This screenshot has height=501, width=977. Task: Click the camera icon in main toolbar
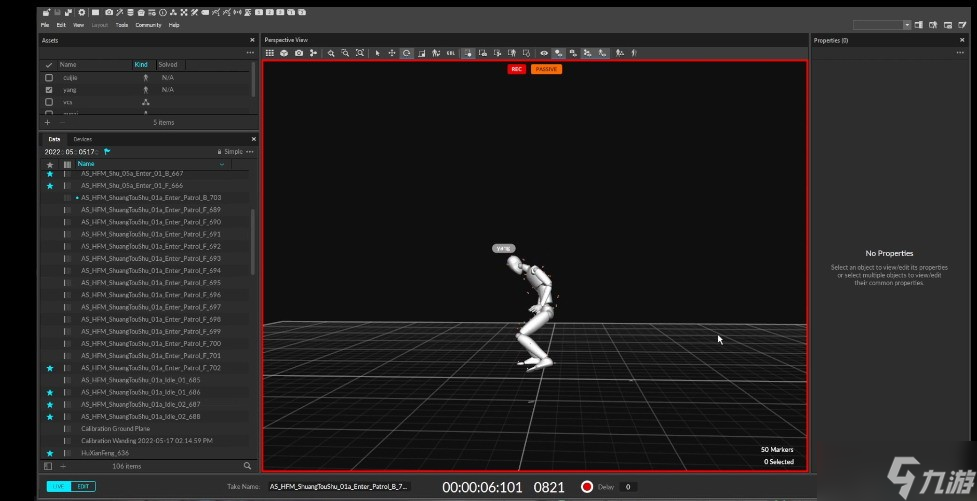(x=109, y=12)
